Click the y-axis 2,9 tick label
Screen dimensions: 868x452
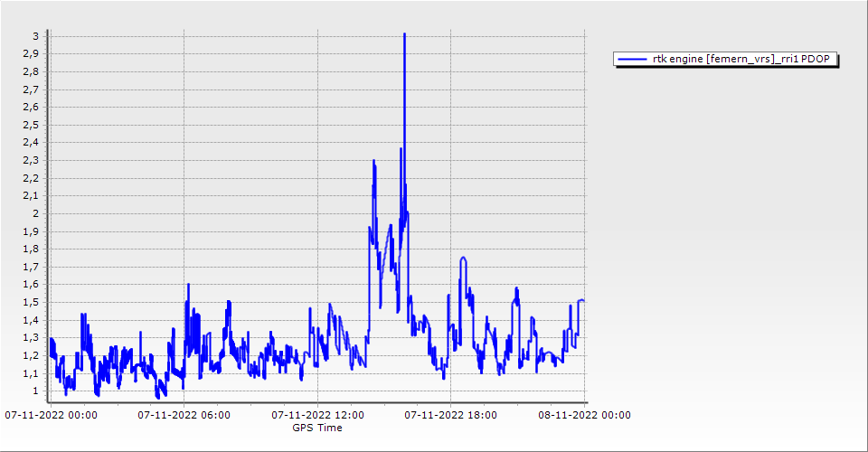[x=32, y=54]
